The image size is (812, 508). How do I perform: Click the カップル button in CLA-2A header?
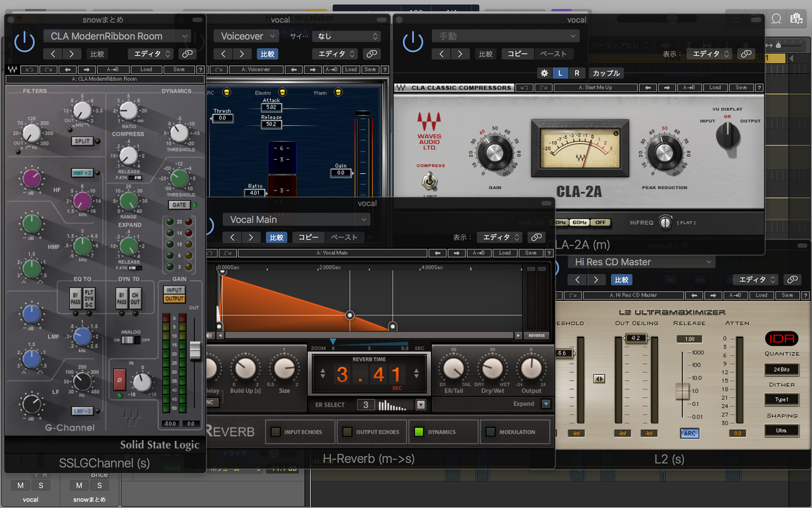[x=605, y=73]
